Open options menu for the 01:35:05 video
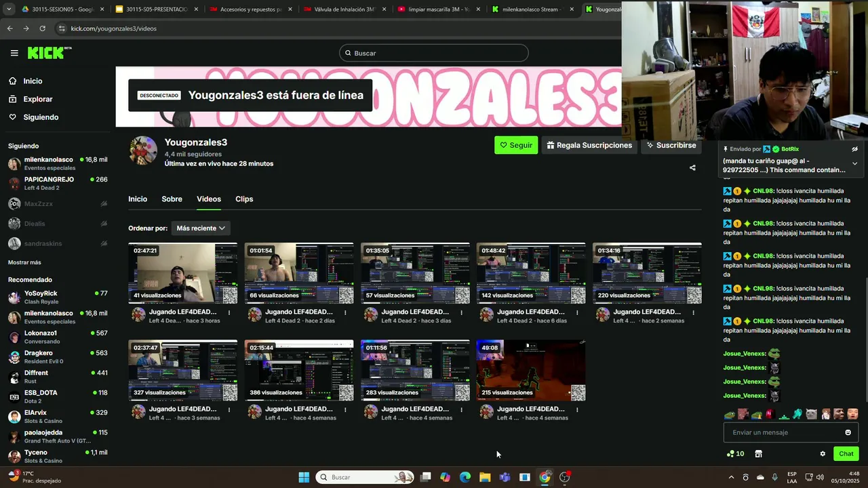This screenshot has width=868, height=488. coord(461,312)
